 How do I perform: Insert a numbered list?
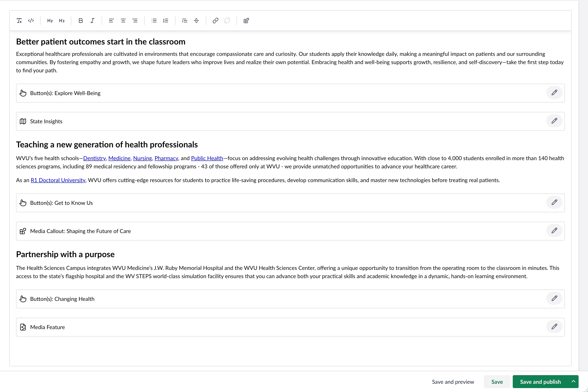(165, 21)
